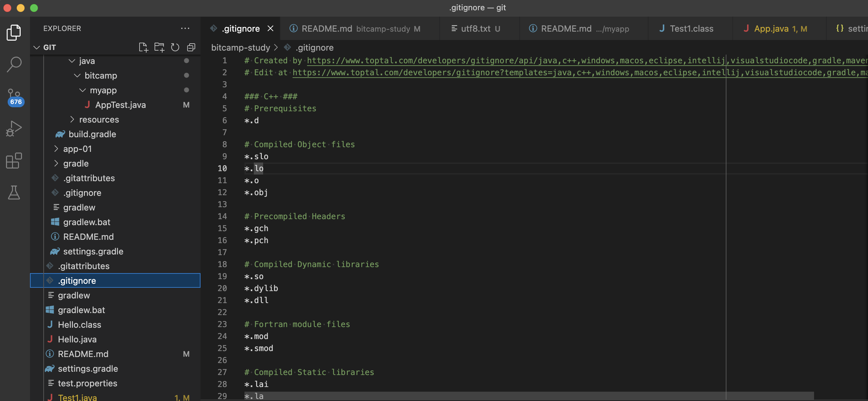
Task: Open the Run and Debug view
Action: tap(14, 128)
